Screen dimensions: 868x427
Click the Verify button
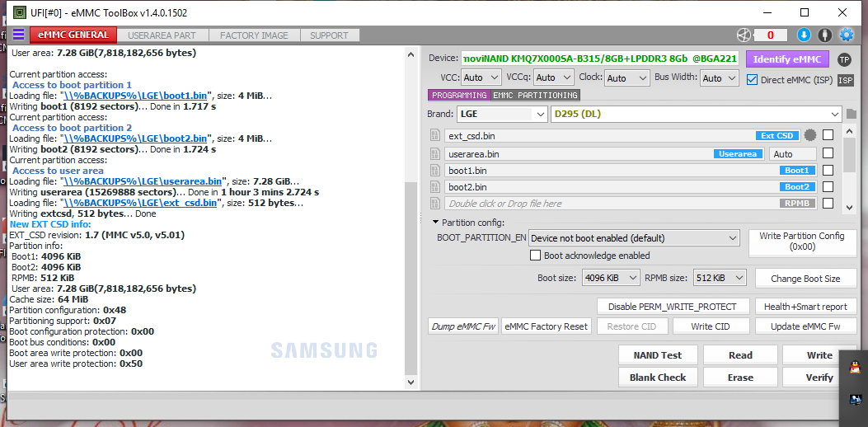(819, 378)
